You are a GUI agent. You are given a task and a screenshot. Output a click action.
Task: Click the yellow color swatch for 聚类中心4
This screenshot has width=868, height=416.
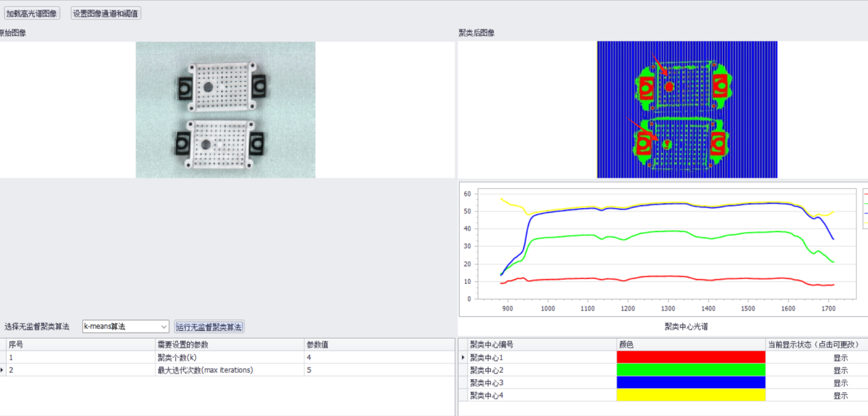pyautogui.click(x=690, y=395)
